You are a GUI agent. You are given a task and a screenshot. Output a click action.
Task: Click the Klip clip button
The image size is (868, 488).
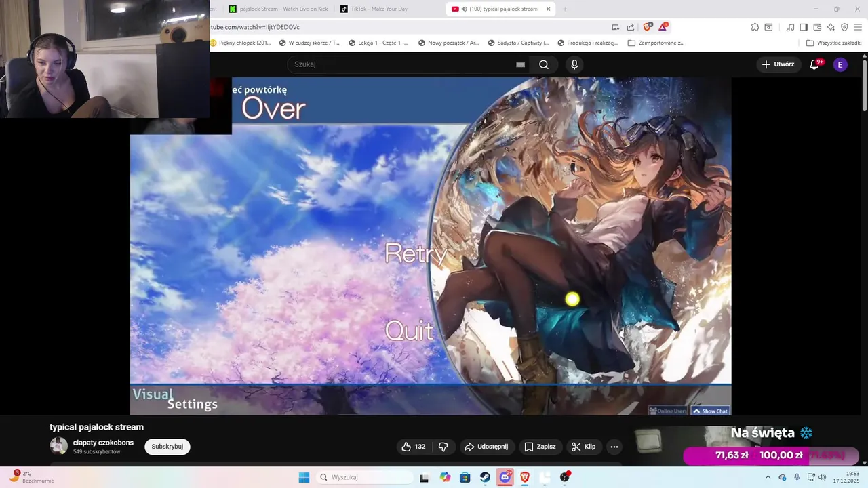(x=584, y=447)
